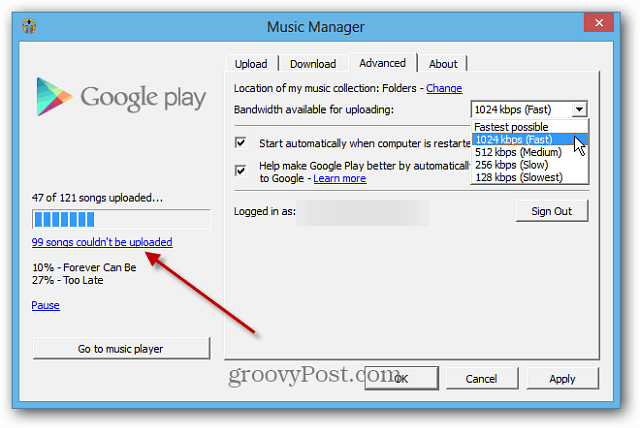Screen dimensions: 640x428
Task: Open the Learn more link
Action: click(x=340, y=178)
